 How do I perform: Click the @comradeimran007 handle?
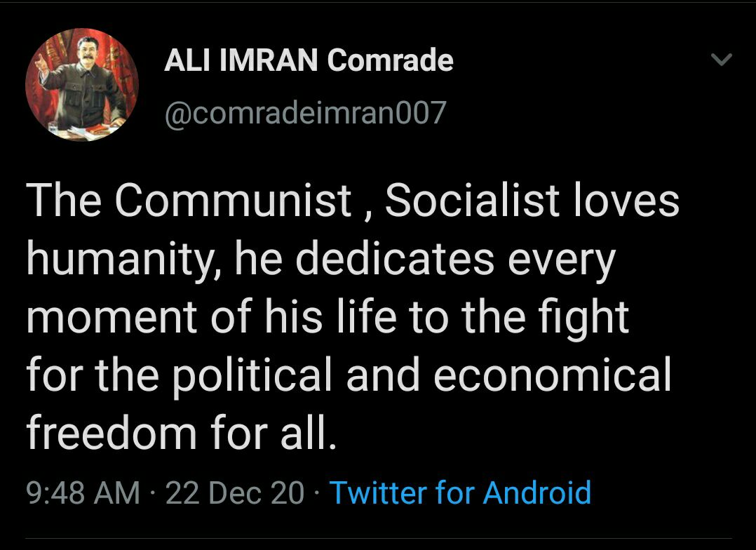305,112
